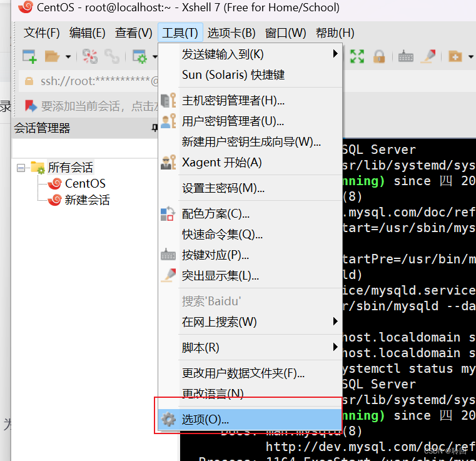Click the highlight marker toolbar icon
476x461 pixels.
(428, 56)
